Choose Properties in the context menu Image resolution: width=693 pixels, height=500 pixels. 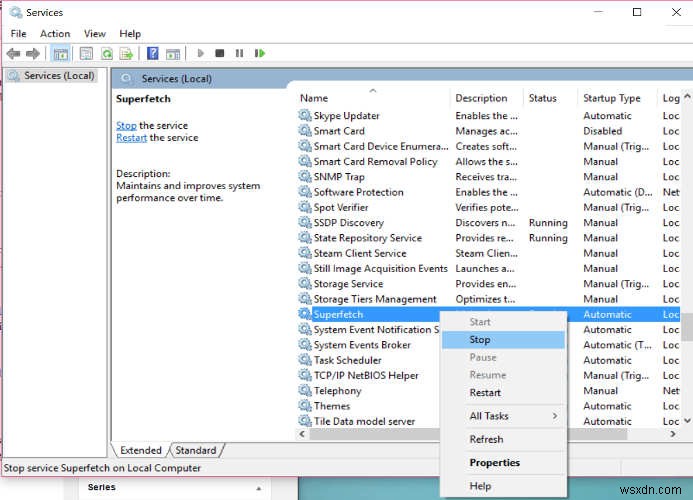(x=503, y=463)
